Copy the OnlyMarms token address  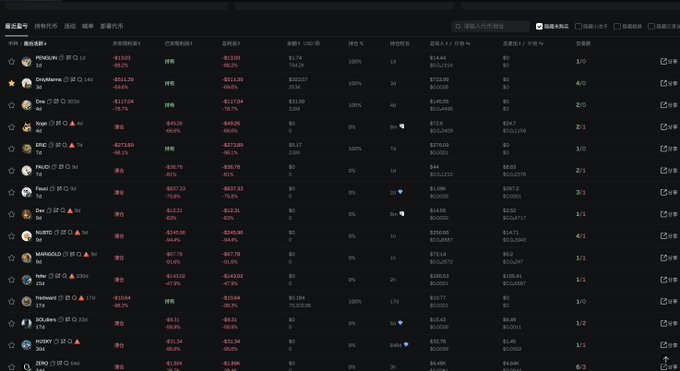click(66, 79)
